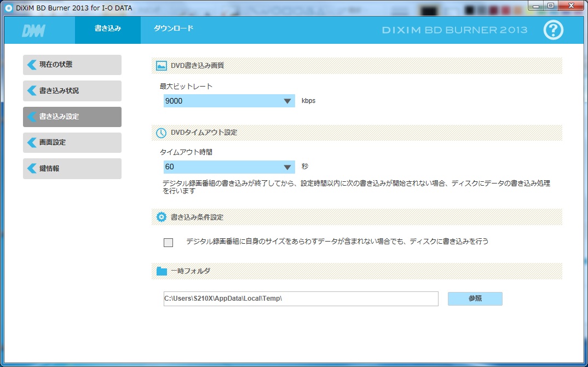Image resolution: width=588 pixels, height=367 pixels.
Task: Click the DIXIM BD BURNER 2013 banner text
Action: [x=454, y=30]
